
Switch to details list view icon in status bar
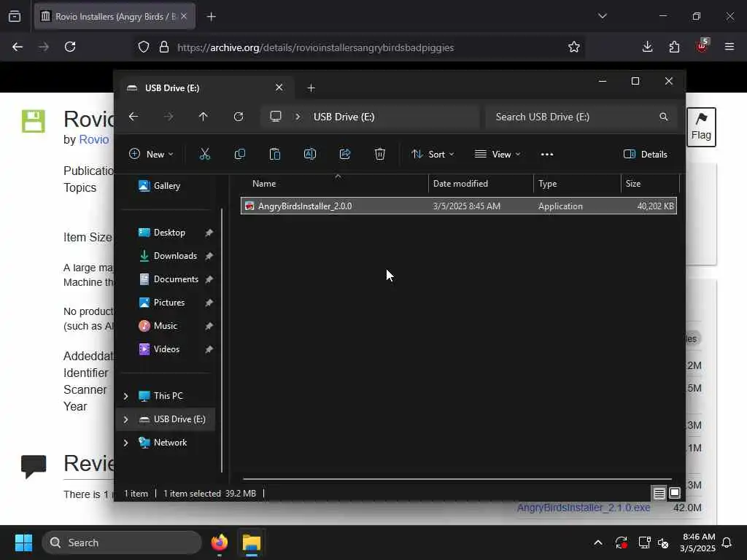(x=659, y=494)
